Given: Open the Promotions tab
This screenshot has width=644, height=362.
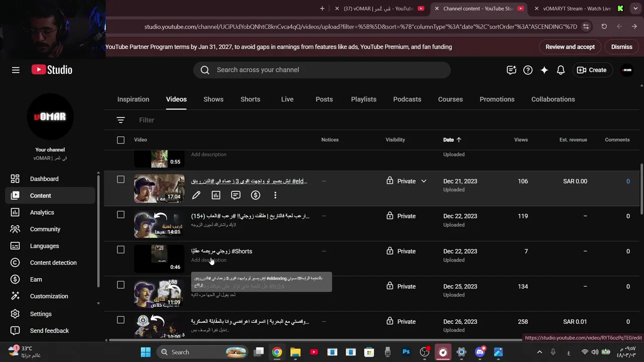Looking at the screenshot, I should [x=497, y=99].
